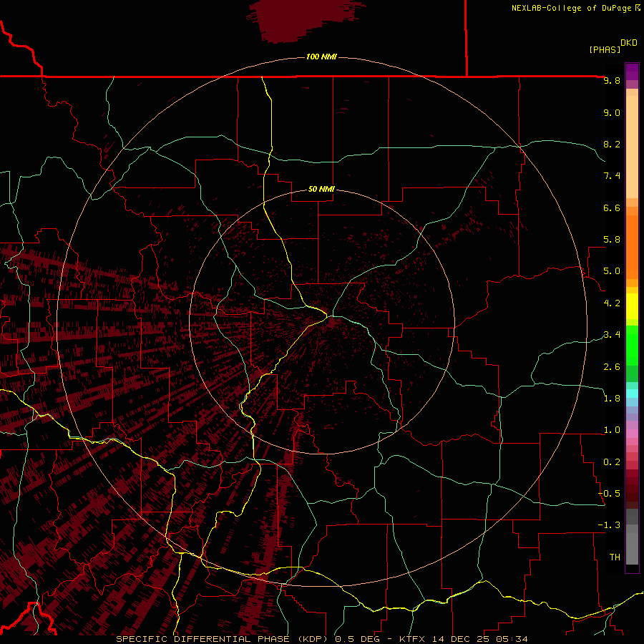The image size is (644, 644).
Task: Select the 4.2 legend value
Action: 612,303
